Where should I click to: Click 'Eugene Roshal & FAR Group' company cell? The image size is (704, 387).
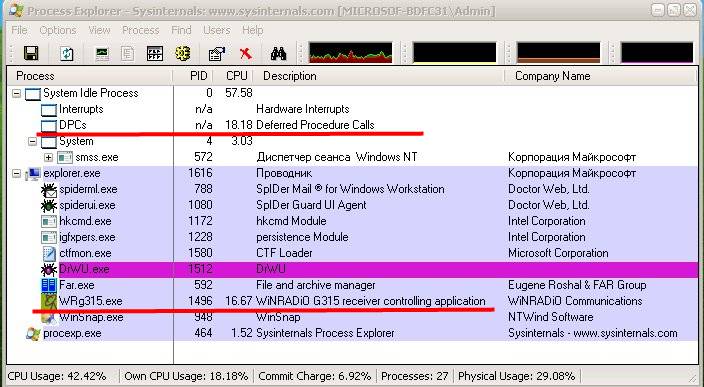tap(577, 285)
